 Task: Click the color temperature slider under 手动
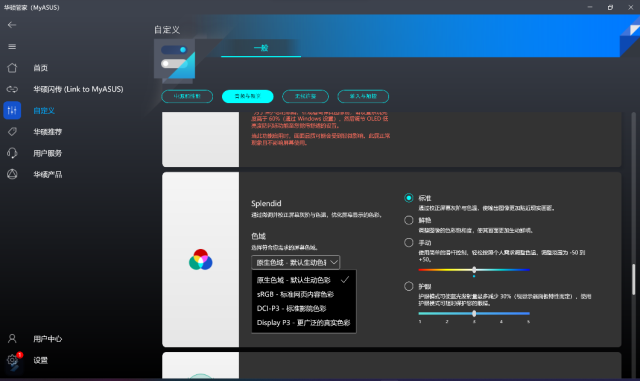click(x=474, y=270)
